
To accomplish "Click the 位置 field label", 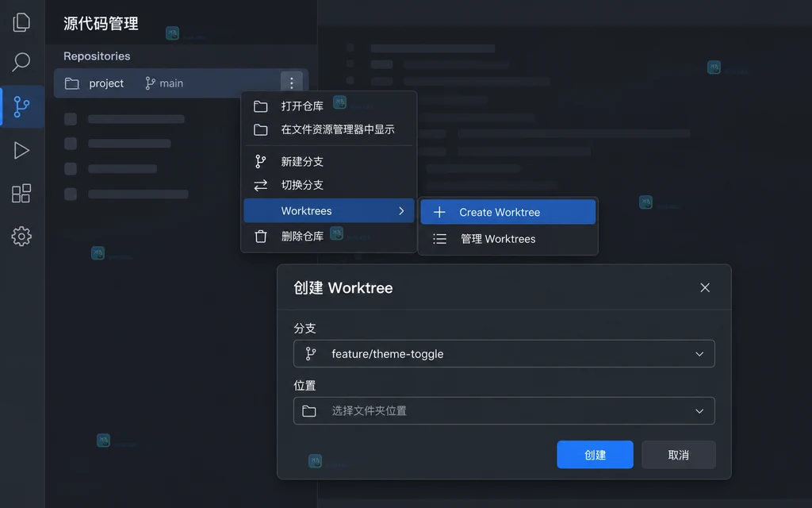I will [x=304, y=386].
